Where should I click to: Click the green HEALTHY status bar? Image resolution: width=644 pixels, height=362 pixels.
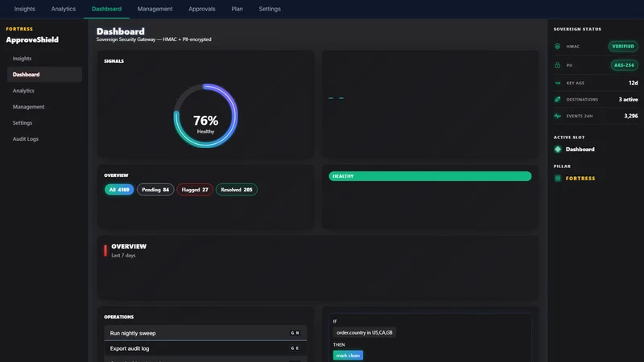430,176
